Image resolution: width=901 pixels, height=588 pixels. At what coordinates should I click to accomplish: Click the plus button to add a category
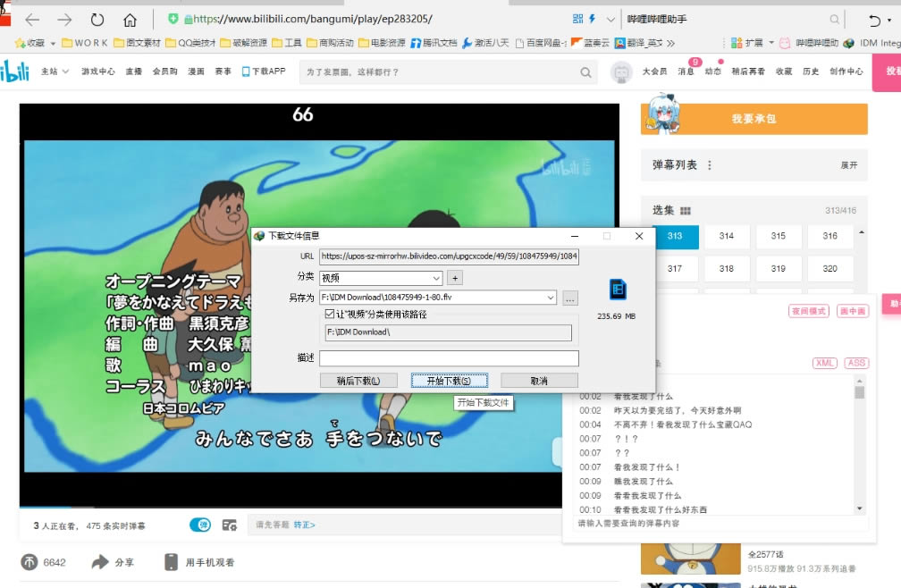click(x=455, y=279)
